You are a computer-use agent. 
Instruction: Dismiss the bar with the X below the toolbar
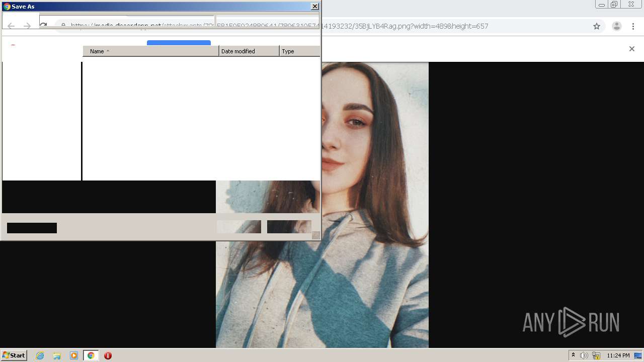tap(632, 49)
